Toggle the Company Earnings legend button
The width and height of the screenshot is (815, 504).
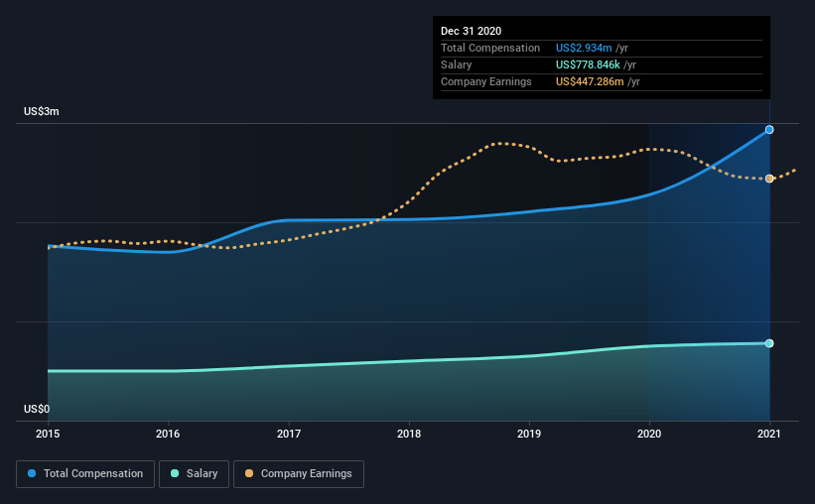point(299,474)
